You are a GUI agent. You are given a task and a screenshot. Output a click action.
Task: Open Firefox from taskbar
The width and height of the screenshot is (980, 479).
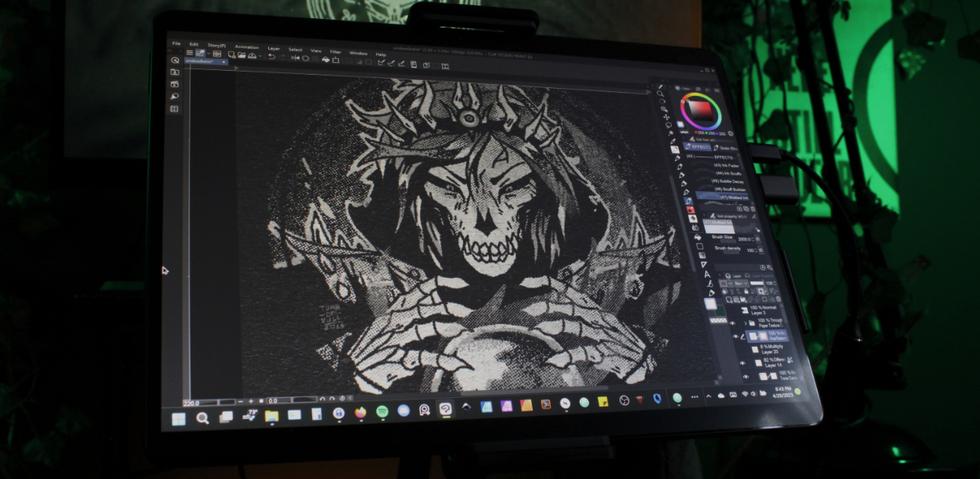[x=360, y=412]
